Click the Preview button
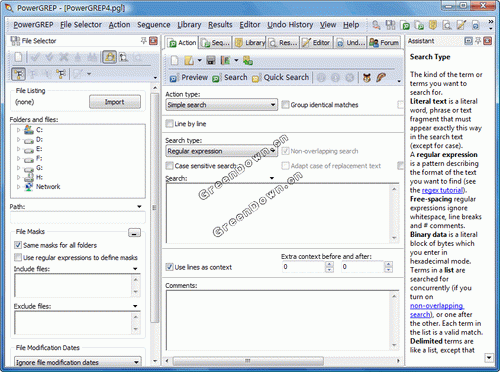The height and width of the screenshot is (372, 500). [x=189, y=78]
